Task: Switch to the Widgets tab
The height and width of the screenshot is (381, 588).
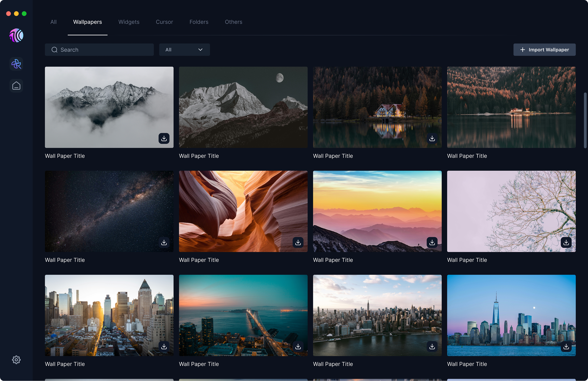Action: pyautogui.click(x=129, y=22)
